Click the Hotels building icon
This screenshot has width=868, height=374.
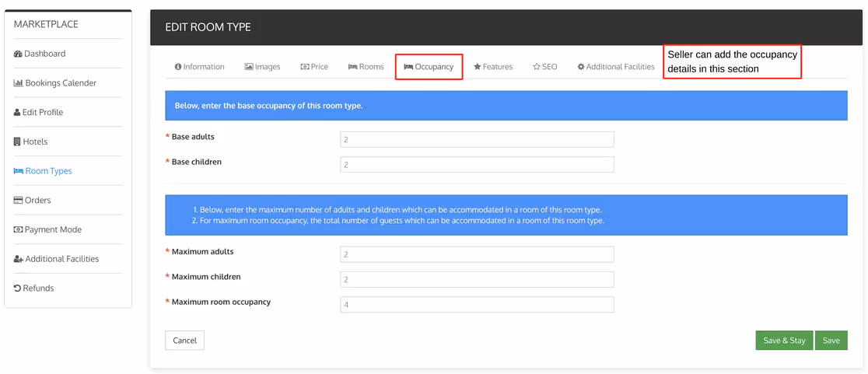pos(17,142)
